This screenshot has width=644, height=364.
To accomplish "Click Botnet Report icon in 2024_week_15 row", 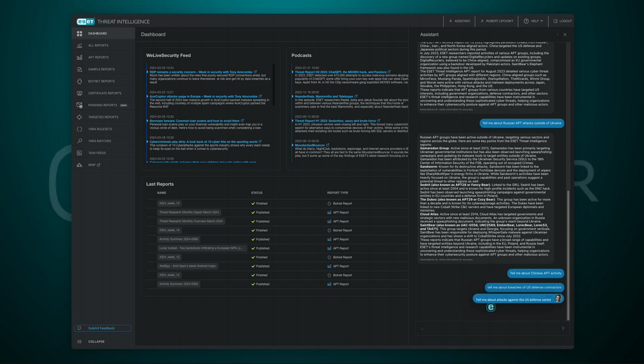I will (x=329, y=203).
